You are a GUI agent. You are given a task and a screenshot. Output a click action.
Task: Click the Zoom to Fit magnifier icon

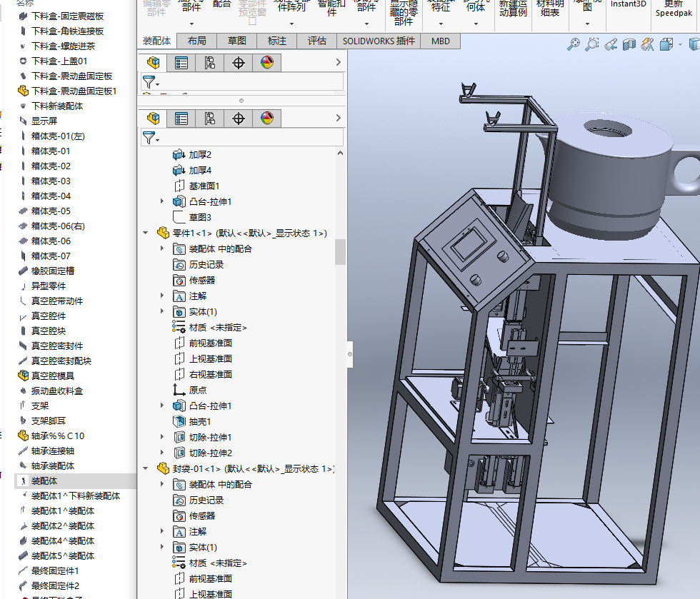[573, 45]
